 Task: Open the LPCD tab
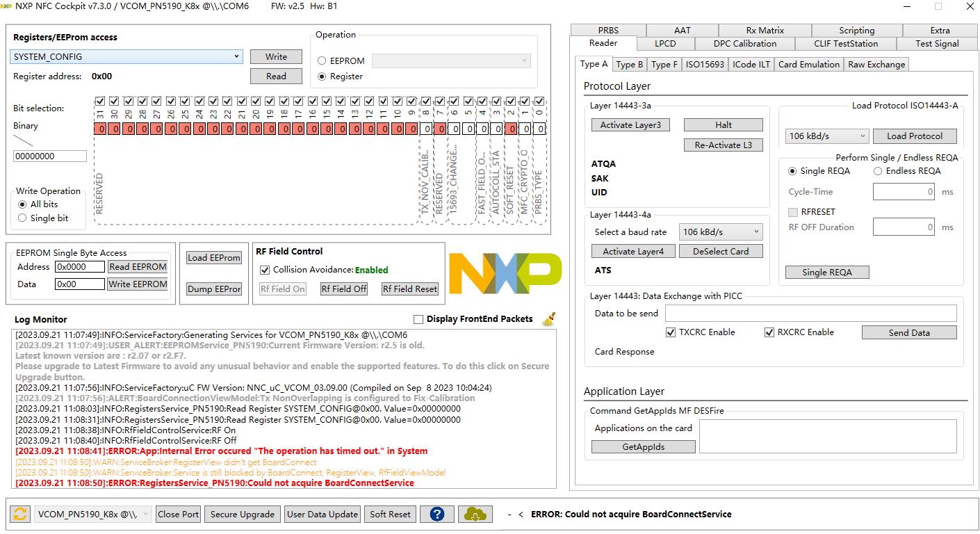(665, 43)
